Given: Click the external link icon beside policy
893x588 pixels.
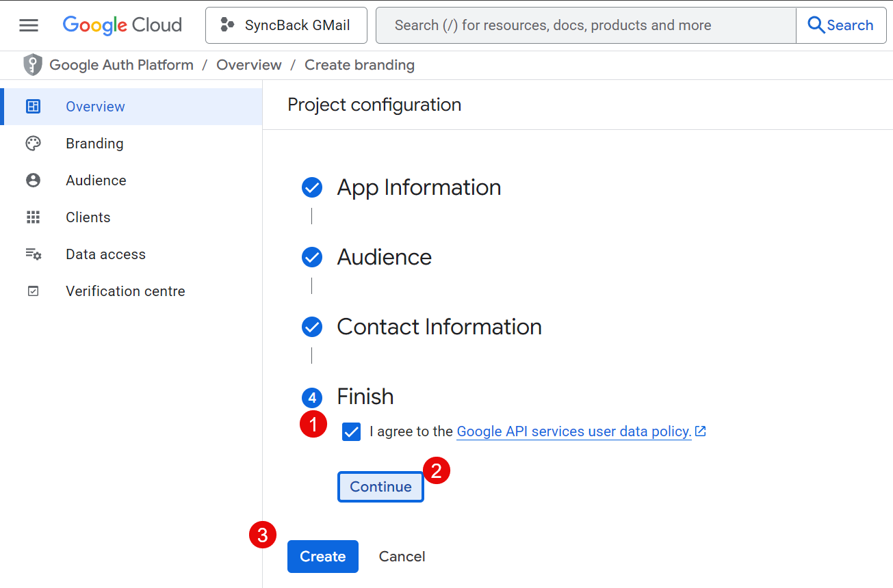Looking at the screenshot, I should click(700, 431).
